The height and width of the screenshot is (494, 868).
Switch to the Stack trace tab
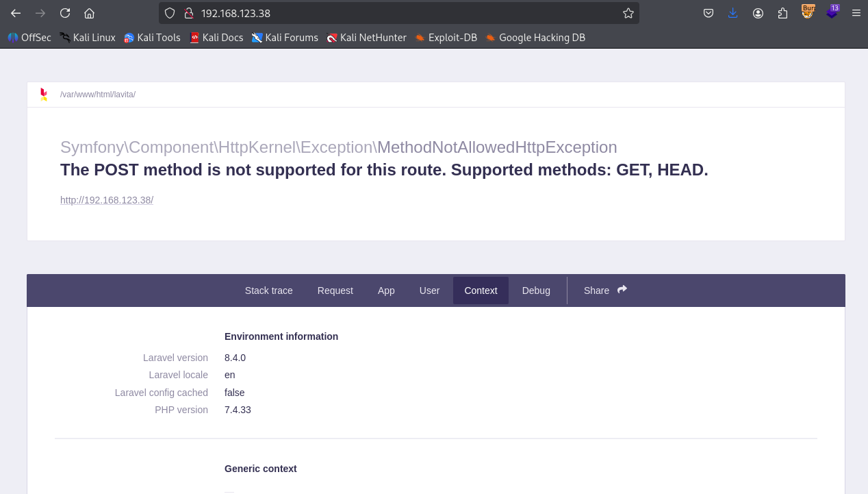click(268, 291)
